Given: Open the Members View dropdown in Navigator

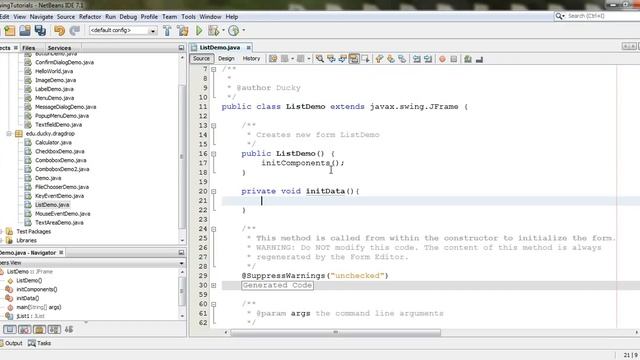Looking at the screenshot, I should coord(182,263).
